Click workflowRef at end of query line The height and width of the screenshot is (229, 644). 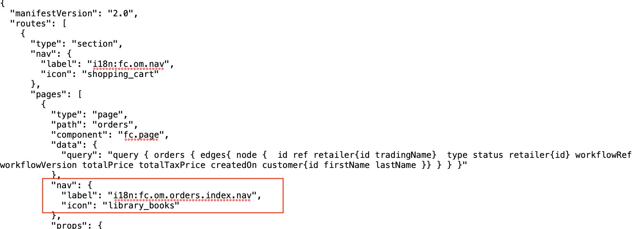pyautogui.click(x=603, y=155)
